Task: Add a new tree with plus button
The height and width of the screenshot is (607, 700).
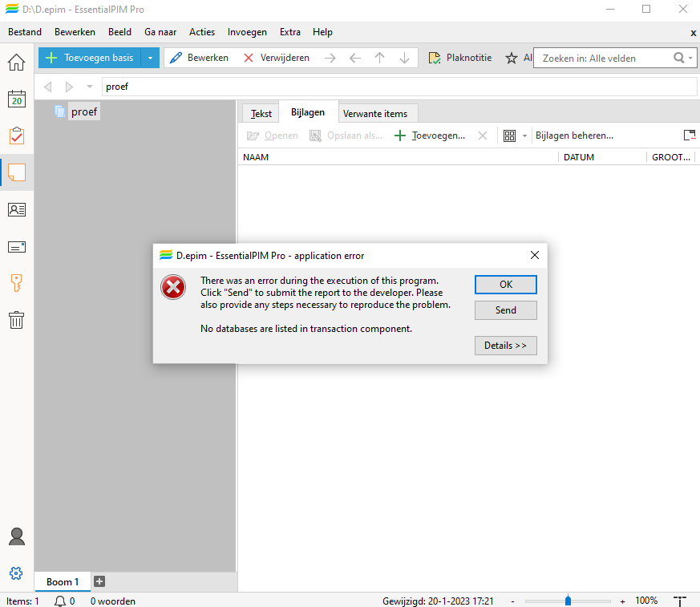Action: click(x=99, y=581)
